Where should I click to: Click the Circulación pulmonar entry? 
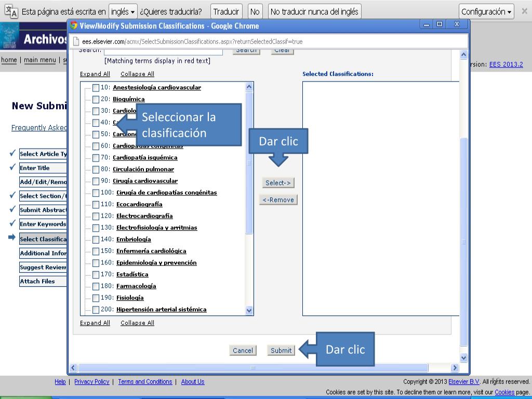(x=143, y=169)
